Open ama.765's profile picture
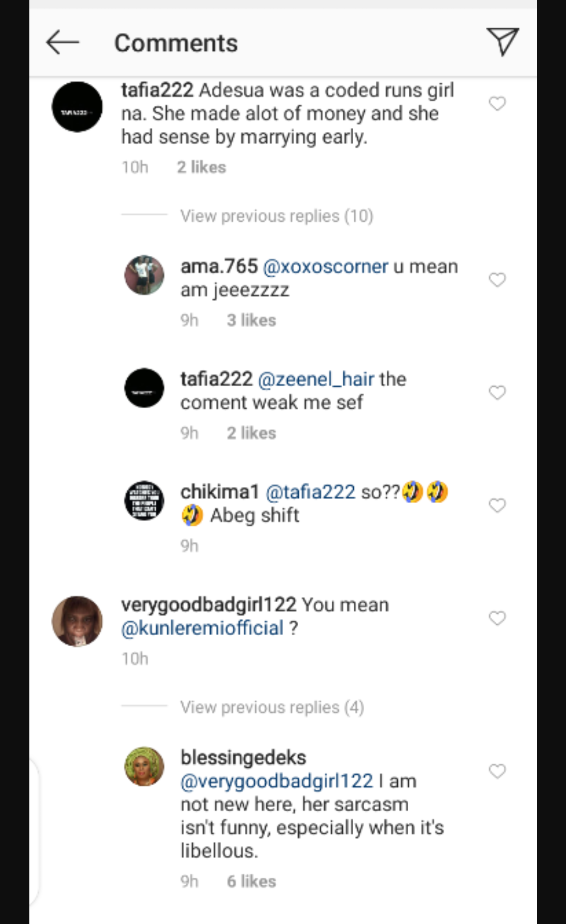 click(144, 275)
